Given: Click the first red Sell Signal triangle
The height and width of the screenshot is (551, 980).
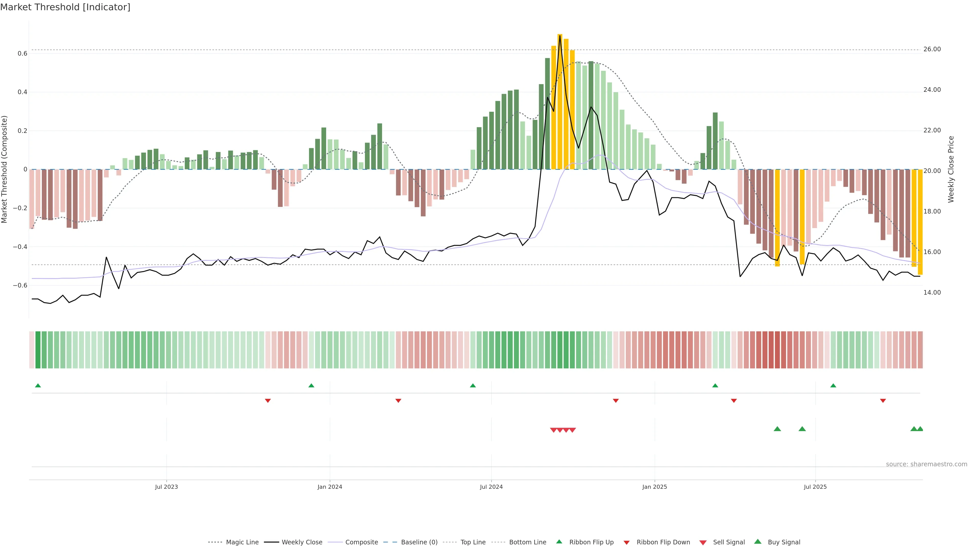Looking at the screenshot, I should 553,430.
